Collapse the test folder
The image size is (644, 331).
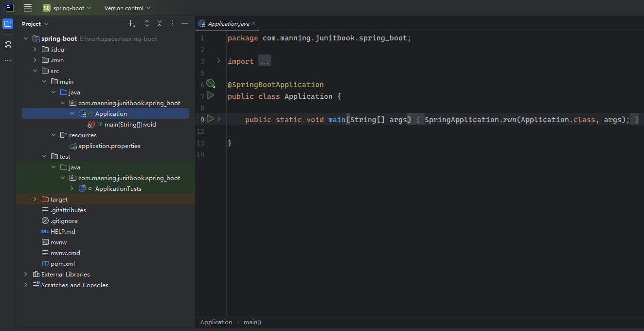click(44, 156)
